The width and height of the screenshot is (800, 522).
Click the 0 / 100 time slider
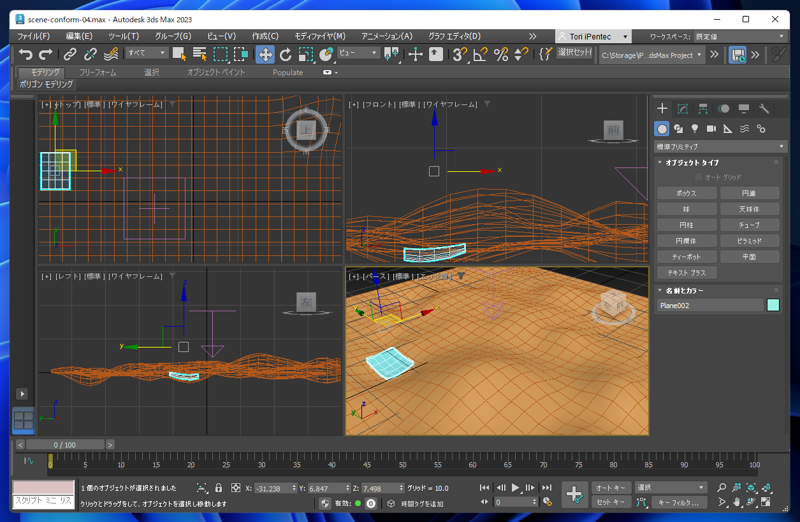[x=65, y=445]
